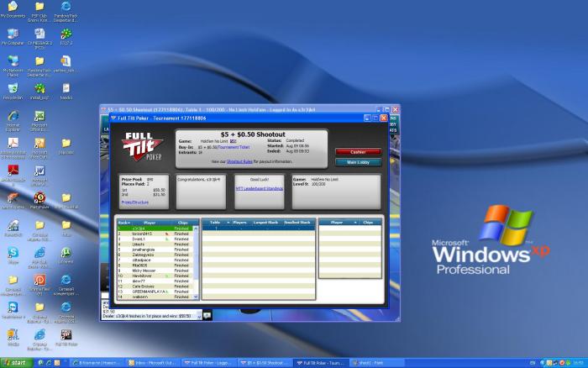This screenshot has height=368, width=588.
Task: Switch to the sheet1 - Paint taskbar item
Action: tap(376, 363)
